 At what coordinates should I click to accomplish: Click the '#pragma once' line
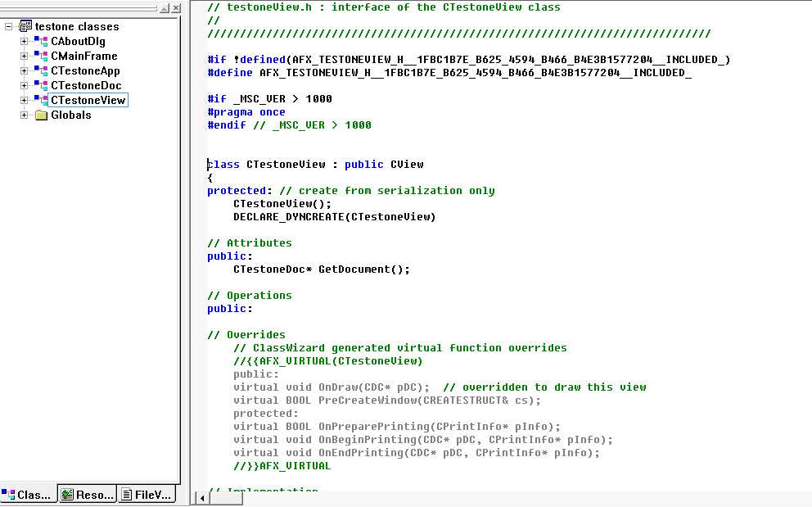coord(246,112)
